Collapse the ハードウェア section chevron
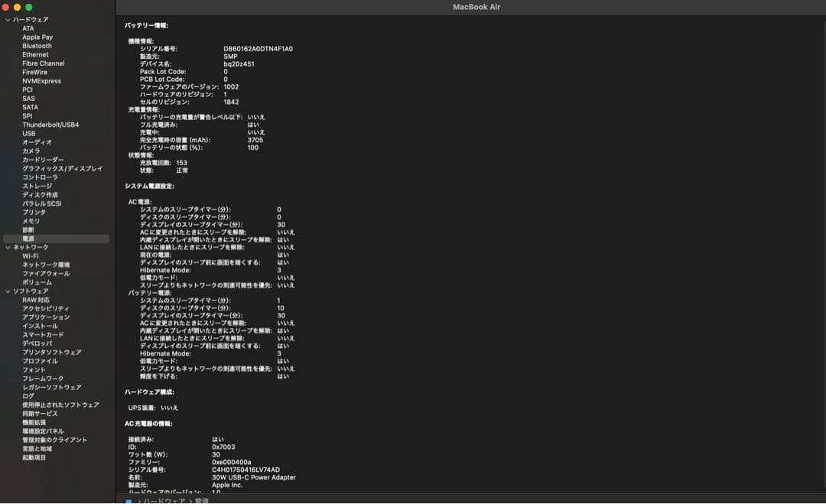This screenshot has height=504, width=826. [8, 20]
